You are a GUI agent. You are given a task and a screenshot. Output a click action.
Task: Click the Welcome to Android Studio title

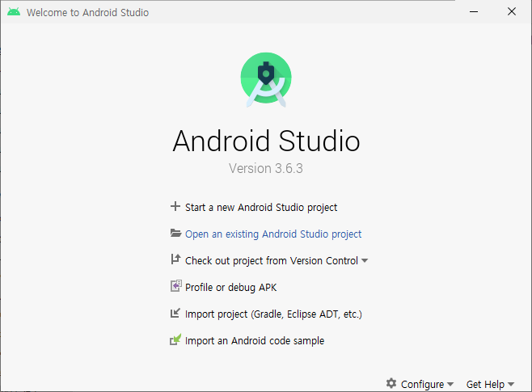tap(87, 13)
